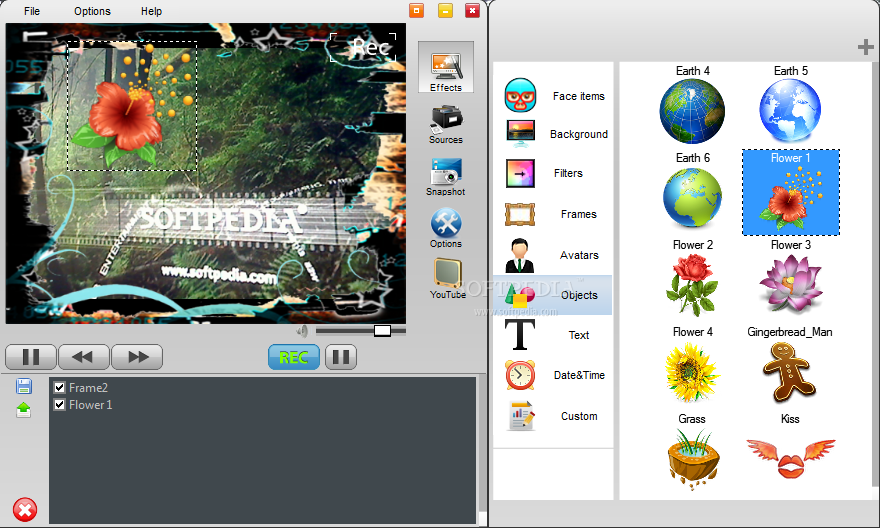Select the Custom effects category
This screenshot has width=880, height=528.
tap(553, 416)
